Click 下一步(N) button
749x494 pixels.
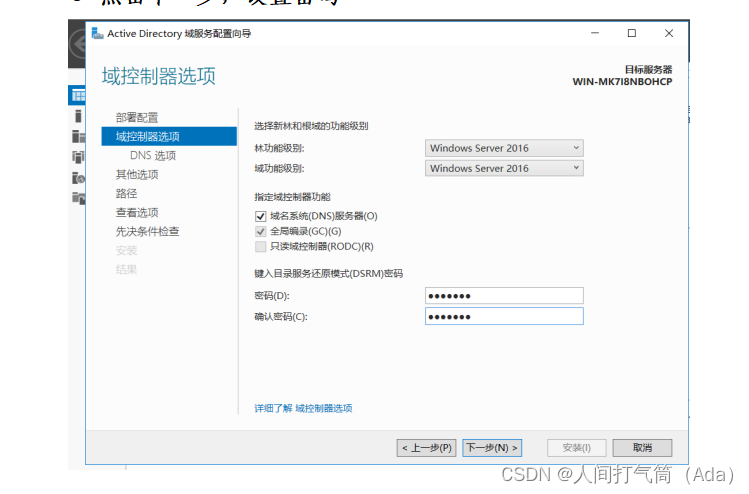(x=492, y=448)
